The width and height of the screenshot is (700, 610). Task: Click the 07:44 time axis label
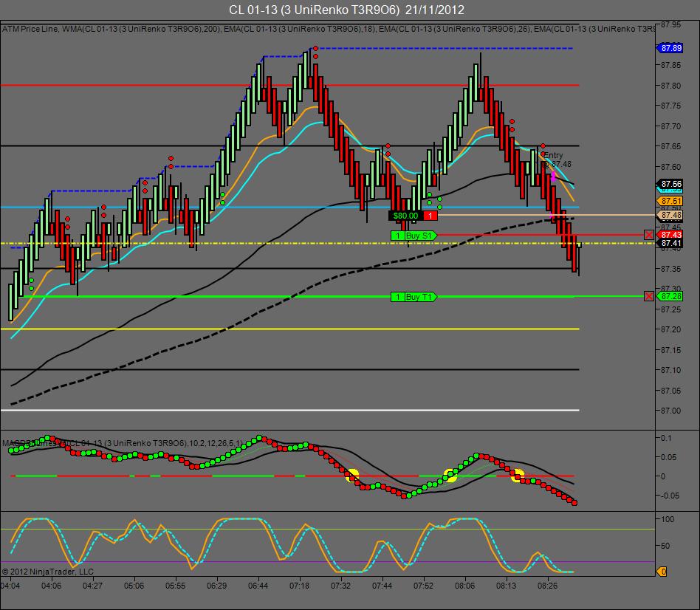click(x=382, y=585)
